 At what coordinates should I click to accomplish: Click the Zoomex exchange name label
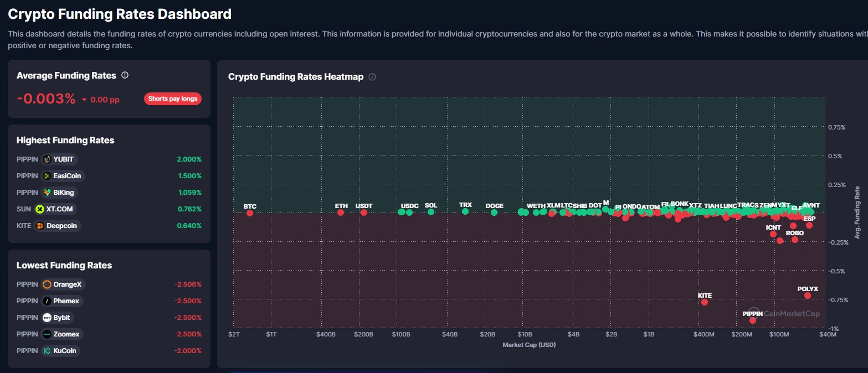(66, 334)
